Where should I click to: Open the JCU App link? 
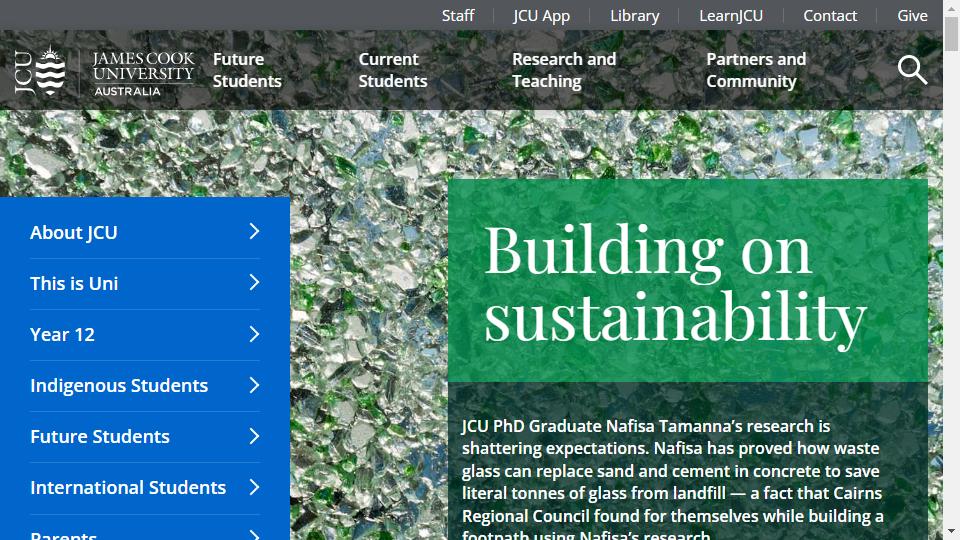541,15
